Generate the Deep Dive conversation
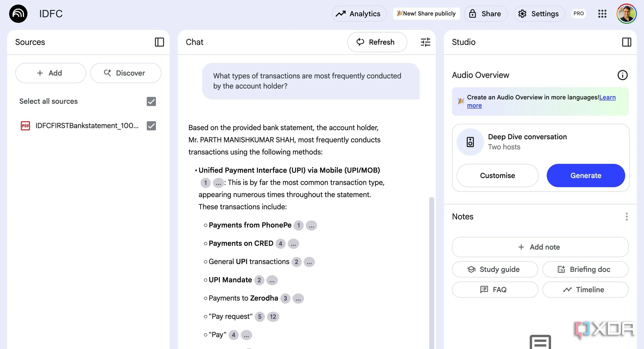Image resolution: width=644 pixels, height=349 pixels. pyautogui.click(x=586, y=176)
